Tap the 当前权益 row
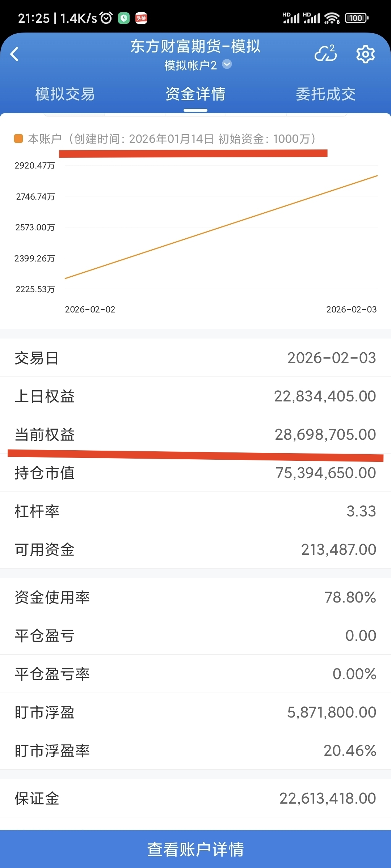 click(195, 434)
